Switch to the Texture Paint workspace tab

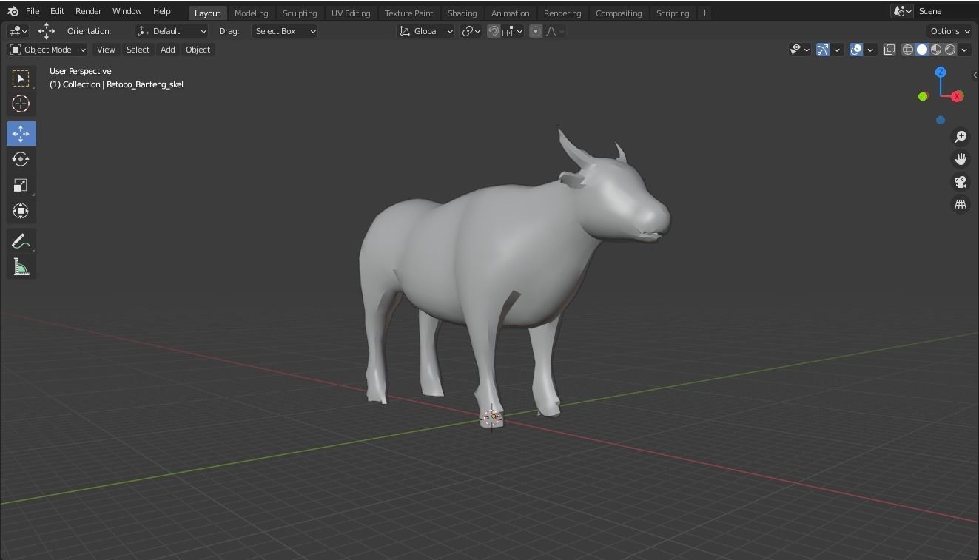408,13
